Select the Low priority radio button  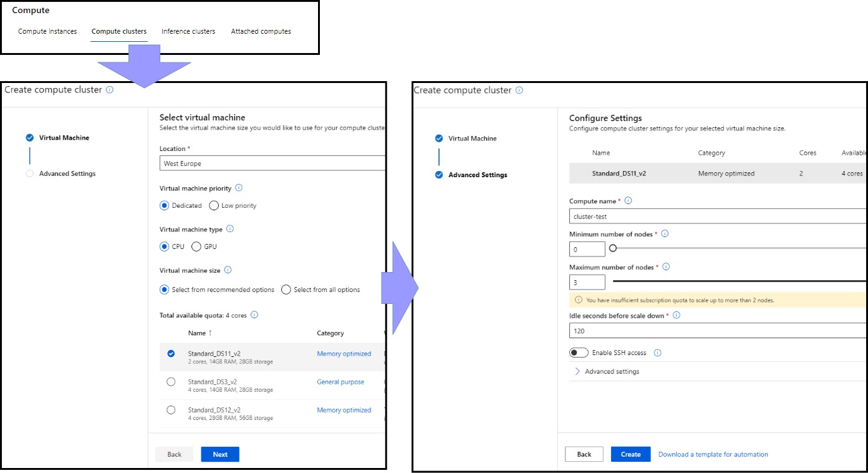(x=214, y=205)
